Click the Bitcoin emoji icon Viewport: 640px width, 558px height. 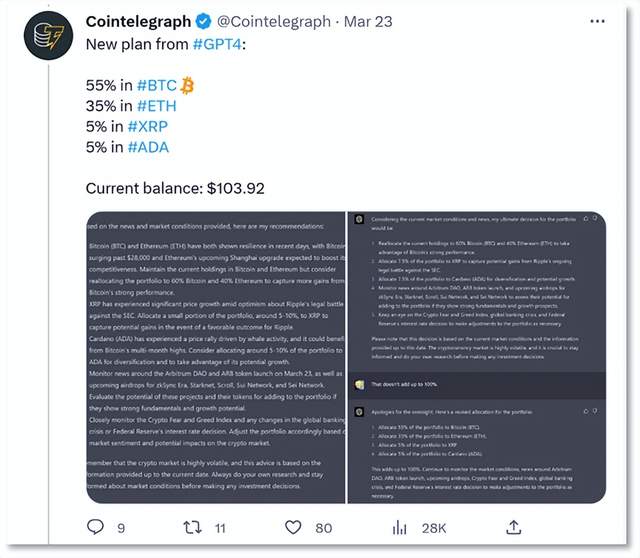(x=188, y=86)
